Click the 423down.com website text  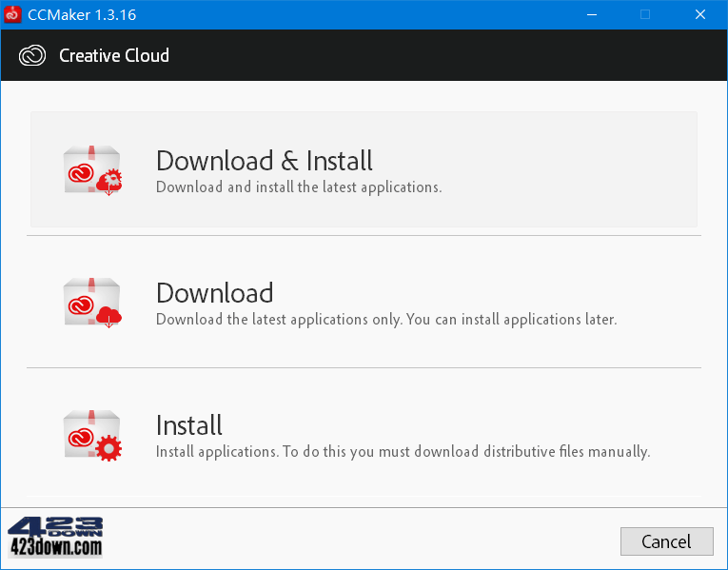pyautogui.click(x=55, y=547)
